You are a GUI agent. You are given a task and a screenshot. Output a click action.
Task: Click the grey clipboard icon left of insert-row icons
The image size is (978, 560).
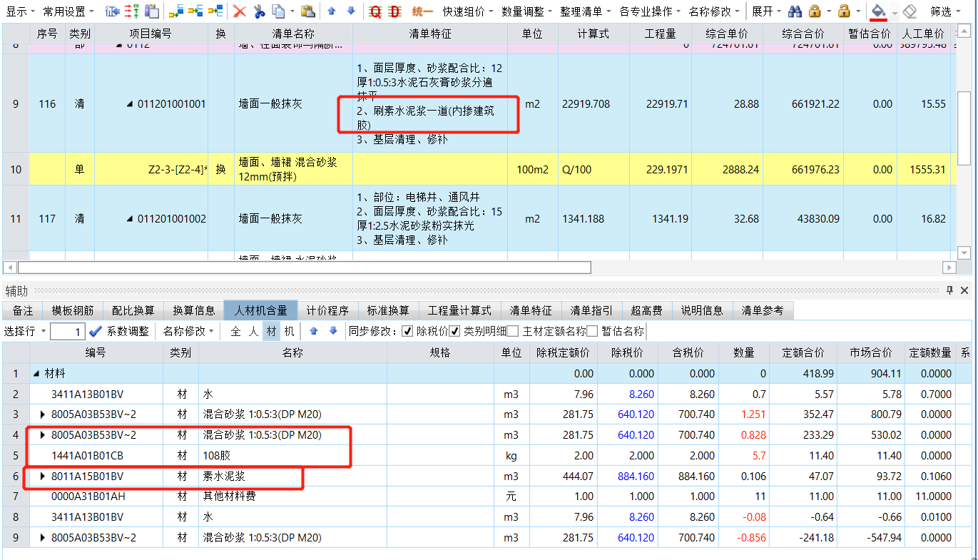(x=151, y=11)
